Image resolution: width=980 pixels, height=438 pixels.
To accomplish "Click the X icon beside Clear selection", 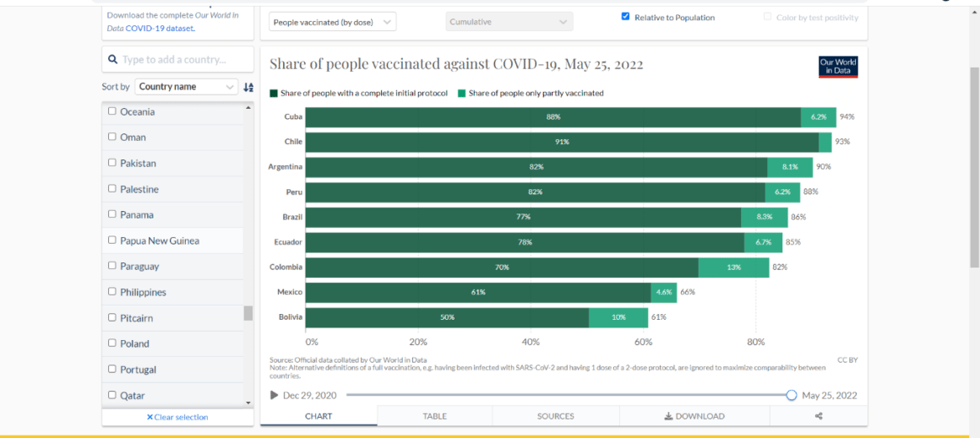I will pos(150,417).
